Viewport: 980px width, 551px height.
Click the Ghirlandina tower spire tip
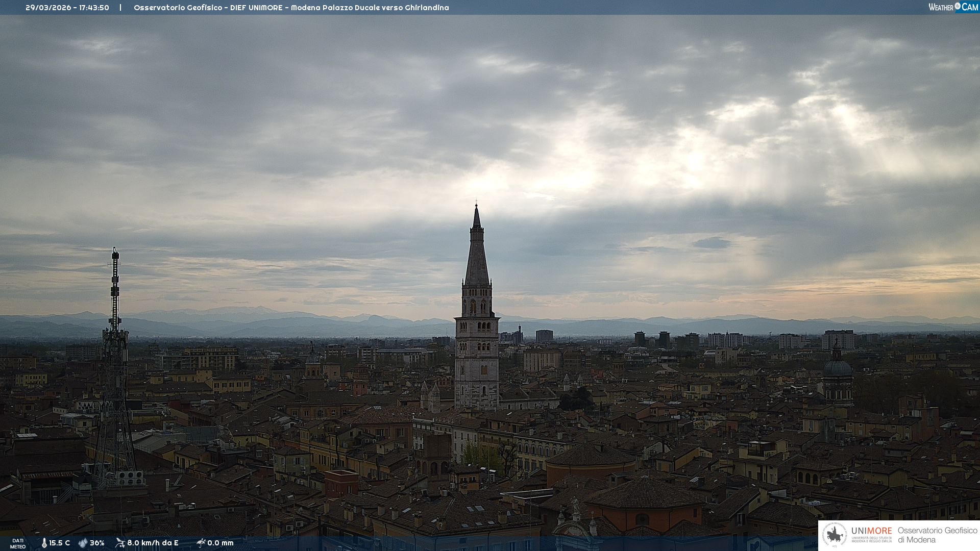coord(477,206)
